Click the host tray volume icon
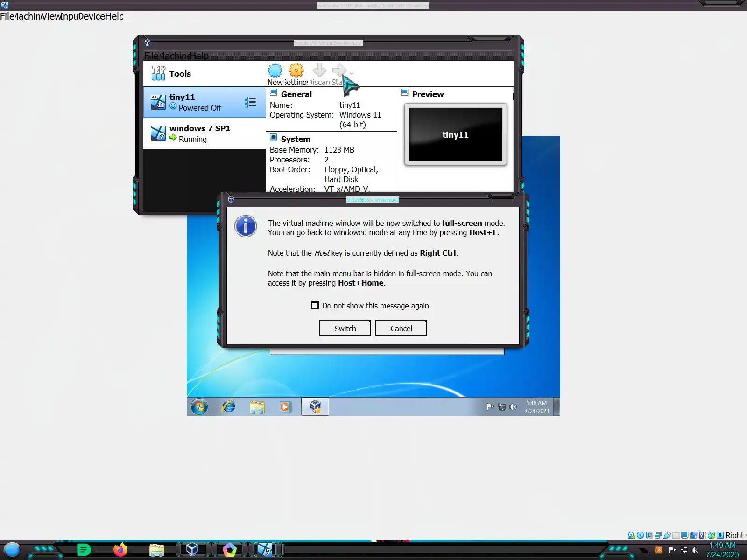This screenshot has height=560, width=747. (x=695, y=550)
